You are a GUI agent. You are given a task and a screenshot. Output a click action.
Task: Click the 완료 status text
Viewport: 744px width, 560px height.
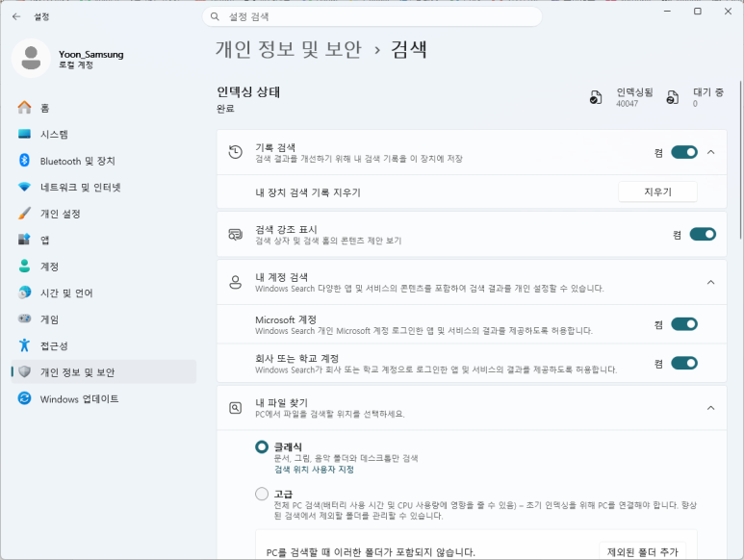[x=225, y=109]
